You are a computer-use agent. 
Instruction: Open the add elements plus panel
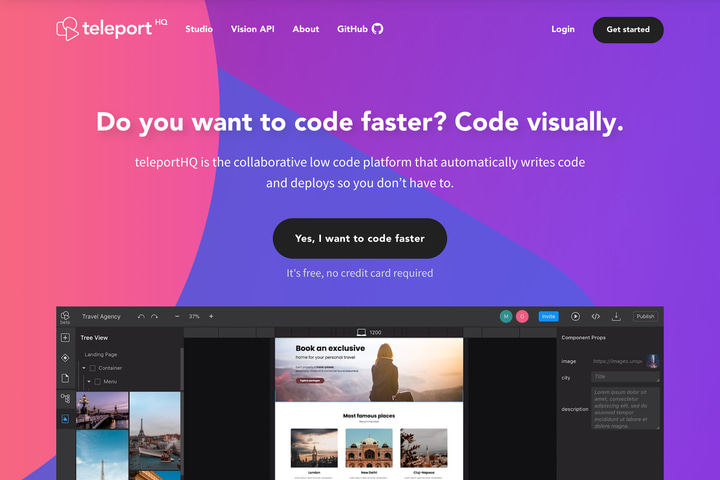click(x=65, y=338)
